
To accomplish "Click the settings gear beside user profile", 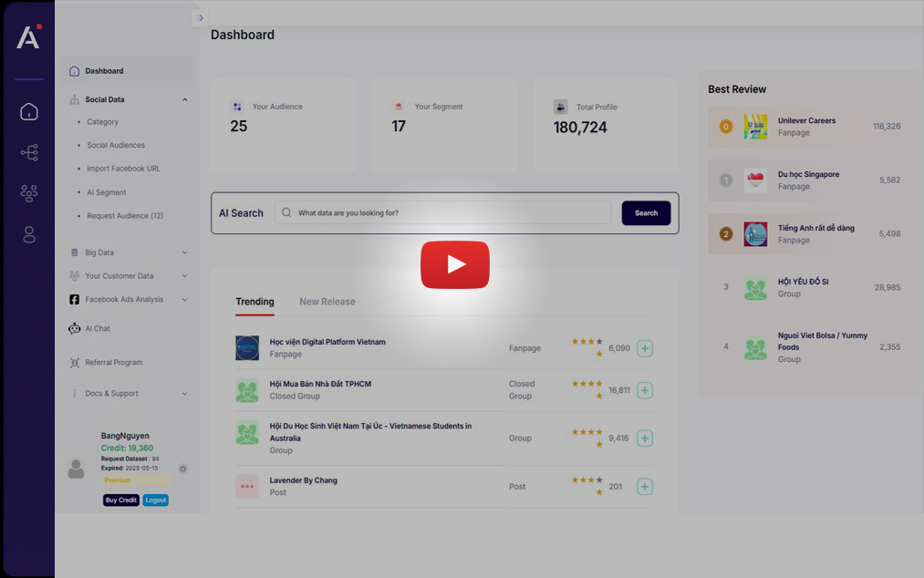I will point(182,469).
